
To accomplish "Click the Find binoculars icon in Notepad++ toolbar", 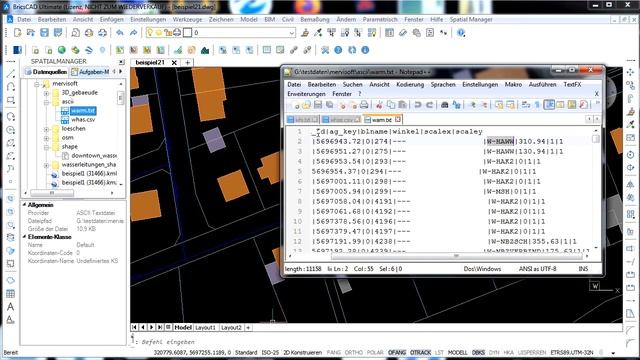I will click(444, 105).
